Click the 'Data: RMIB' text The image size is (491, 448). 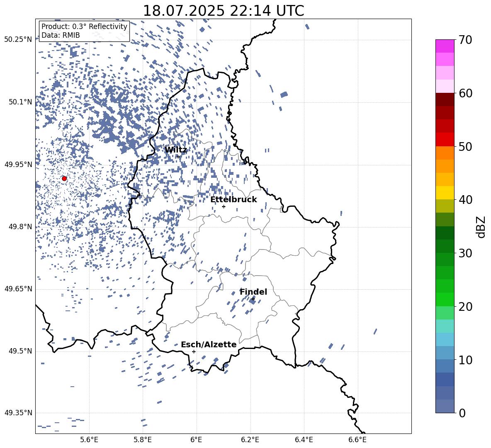(61, 35)
